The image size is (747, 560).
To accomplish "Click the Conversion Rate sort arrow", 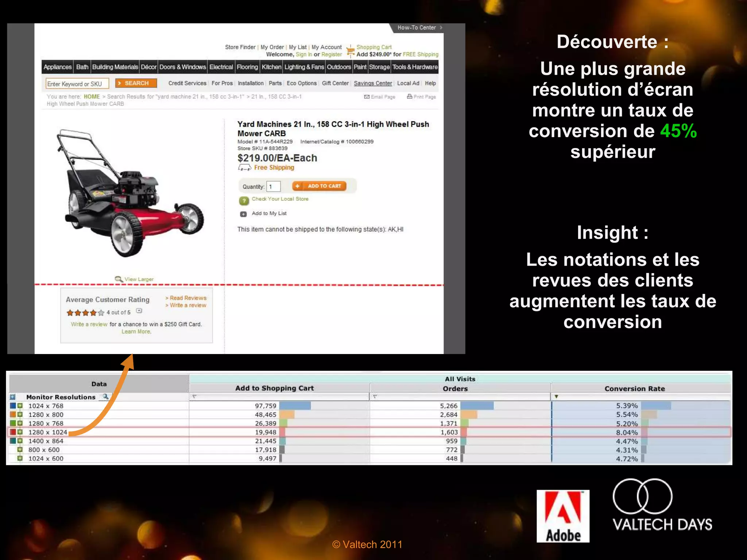I will (556, 396).
